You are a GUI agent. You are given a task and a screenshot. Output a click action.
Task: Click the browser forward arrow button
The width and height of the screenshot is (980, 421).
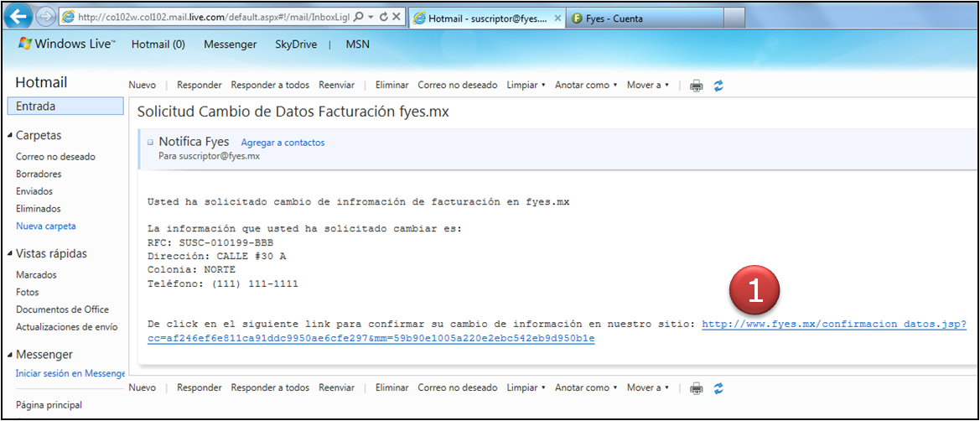pos(47,18)
